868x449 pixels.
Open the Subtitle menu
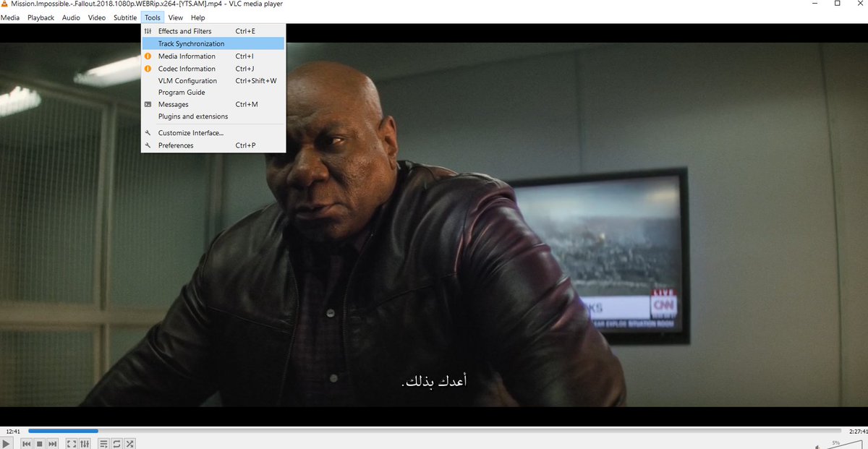point(125,17)
